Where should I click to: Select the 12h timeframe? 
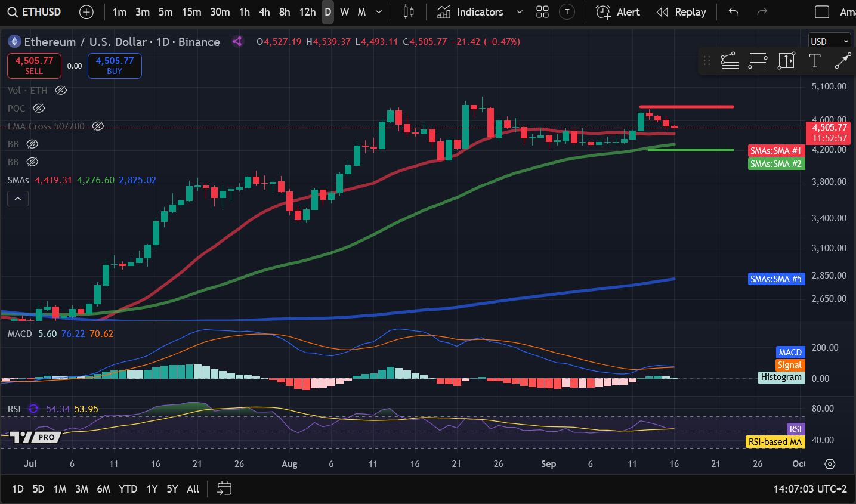pyautogui.click(x=307, y=12)
